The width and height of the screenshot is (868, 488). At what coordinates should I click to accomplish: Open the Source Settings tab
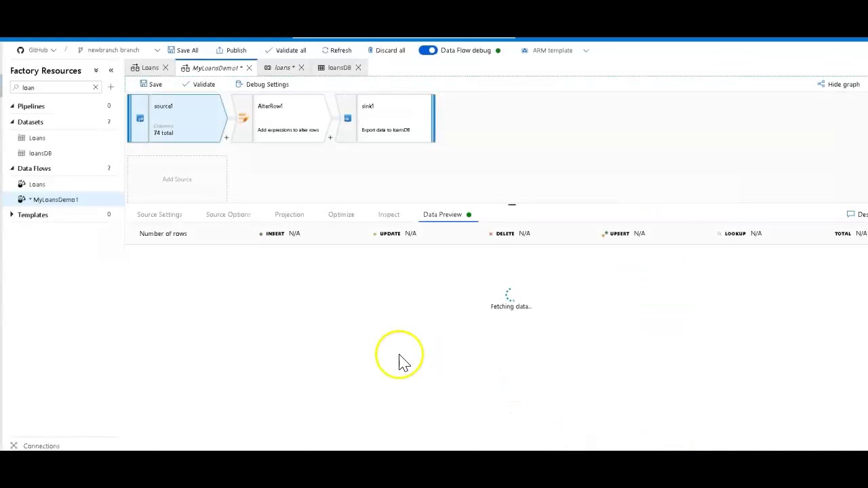[159, 215]
